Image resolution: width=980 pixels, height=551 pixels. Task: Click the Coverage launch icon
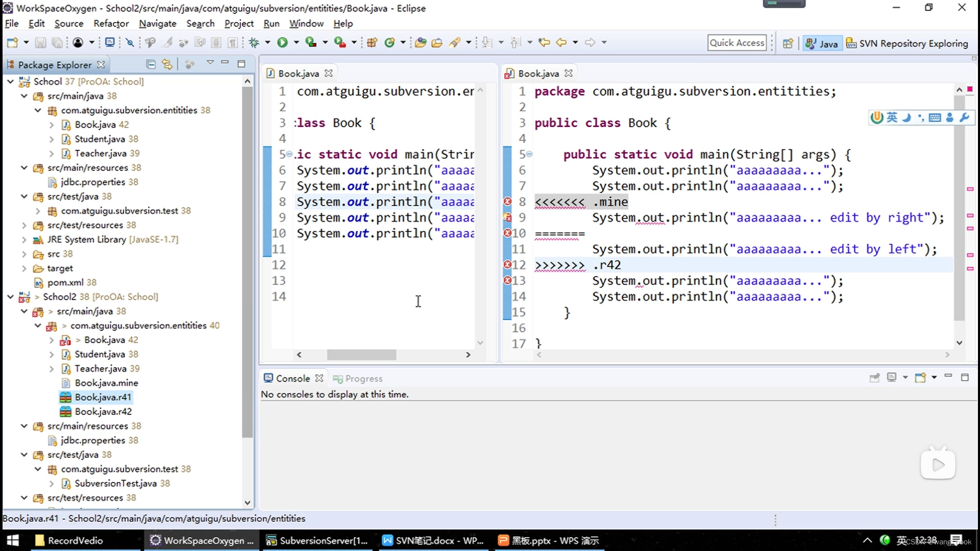(310, 42)
